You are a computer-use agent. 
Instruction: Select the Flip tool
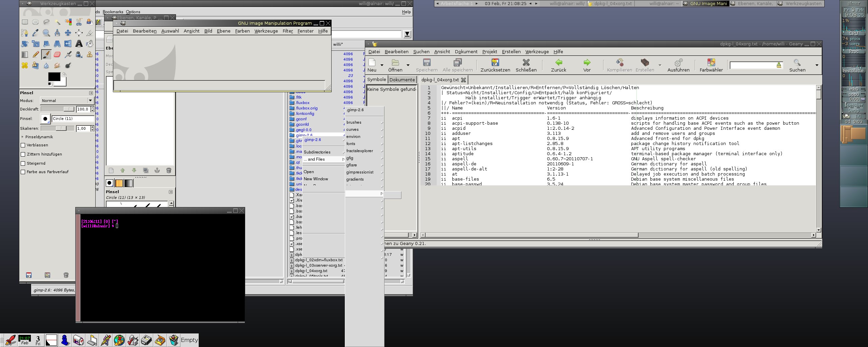(68, 44)
